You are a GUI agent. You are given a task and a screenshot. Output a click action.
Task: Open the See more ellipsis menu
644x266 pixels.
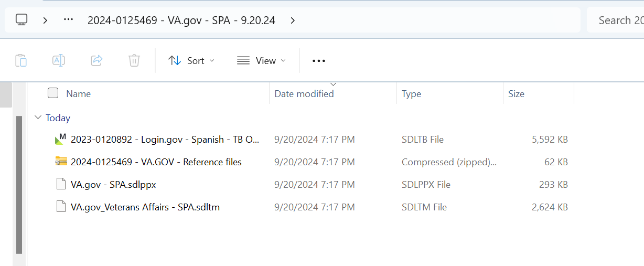point(319,61)
